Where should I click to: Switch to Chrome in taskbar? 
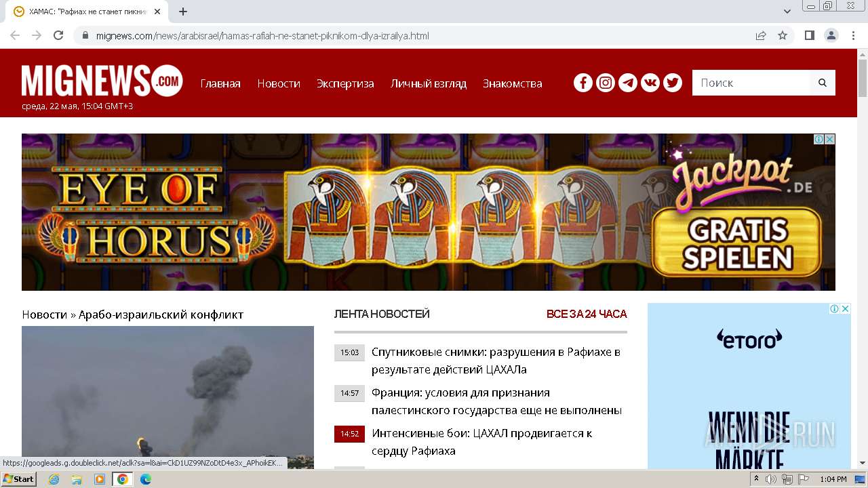point(122,479)
